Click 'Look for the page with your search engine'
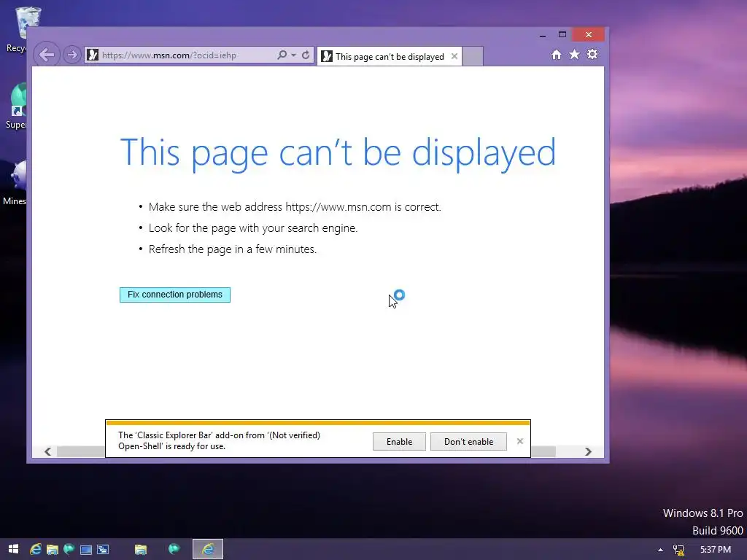747x560 pixels. click(253, 228)
